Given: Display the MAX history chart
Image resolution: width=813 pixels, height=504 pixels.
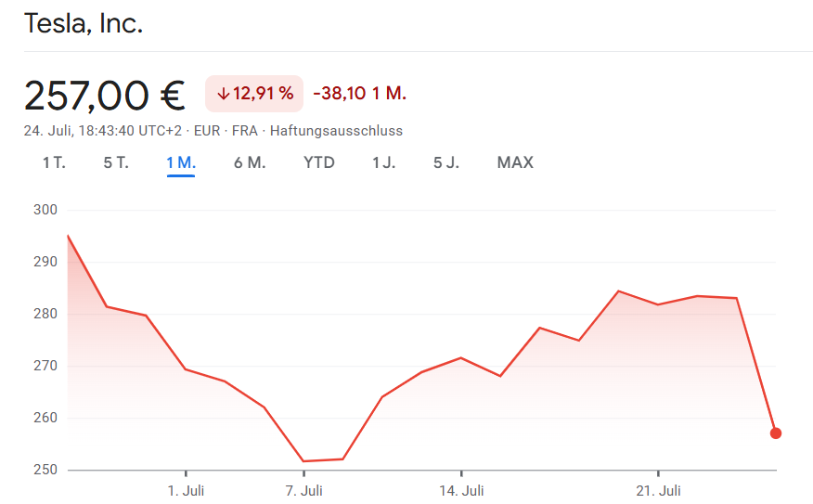Looking at the screenshot, I should [515, 162].
